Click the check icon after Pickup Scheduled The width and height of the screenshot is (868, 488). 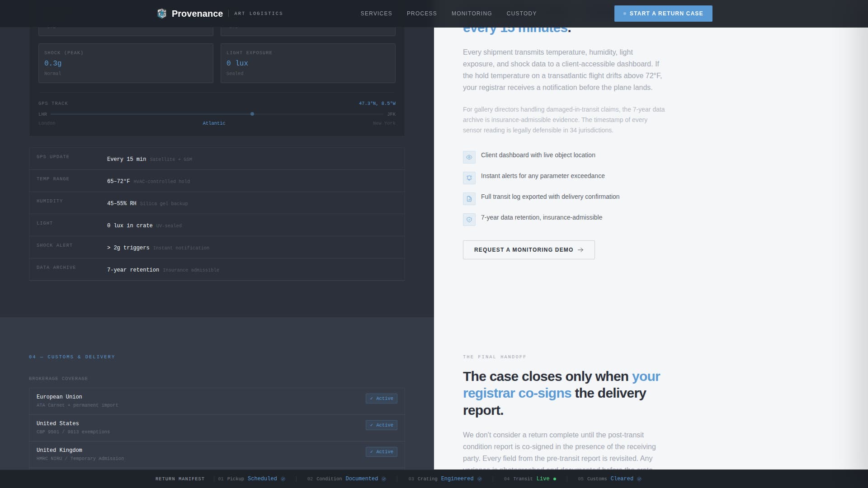pyautogui.click(x=283, y=479)
